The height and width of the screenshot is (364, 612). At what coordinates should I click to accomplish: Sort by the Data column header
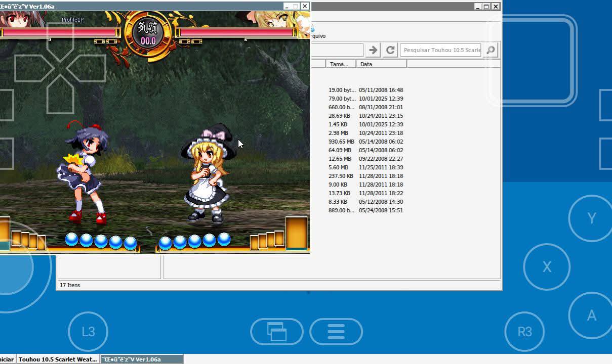click(x=381, y=64)
